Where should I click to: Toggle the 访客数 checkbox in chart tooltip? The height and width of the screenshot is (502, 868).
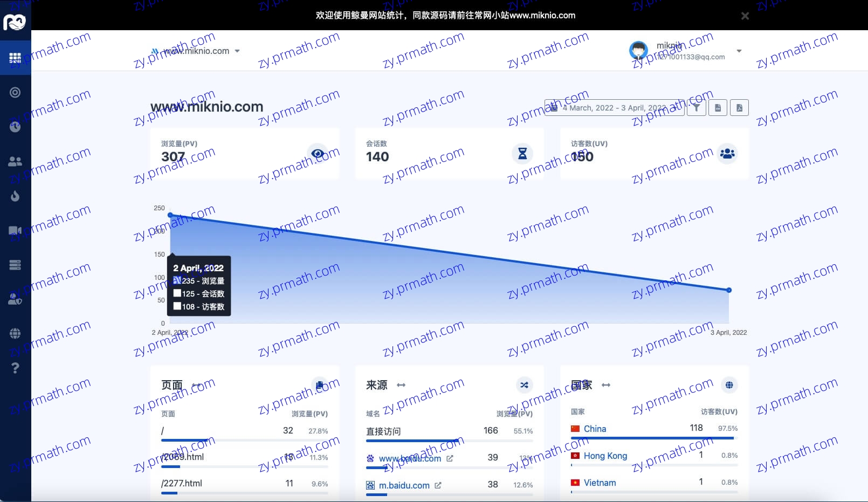tap(177, 306)
